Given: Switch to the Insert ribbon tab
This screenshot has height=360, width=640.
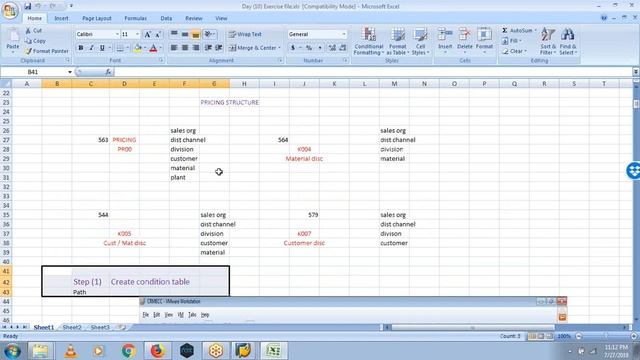Looking at the screenshot, I should click(x=61, y=18).
